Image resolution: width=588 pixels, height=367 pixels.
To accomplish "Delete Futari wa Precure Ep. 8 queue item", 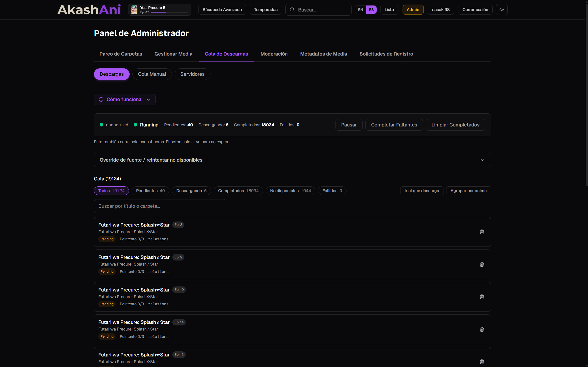I will coord(482,232).
